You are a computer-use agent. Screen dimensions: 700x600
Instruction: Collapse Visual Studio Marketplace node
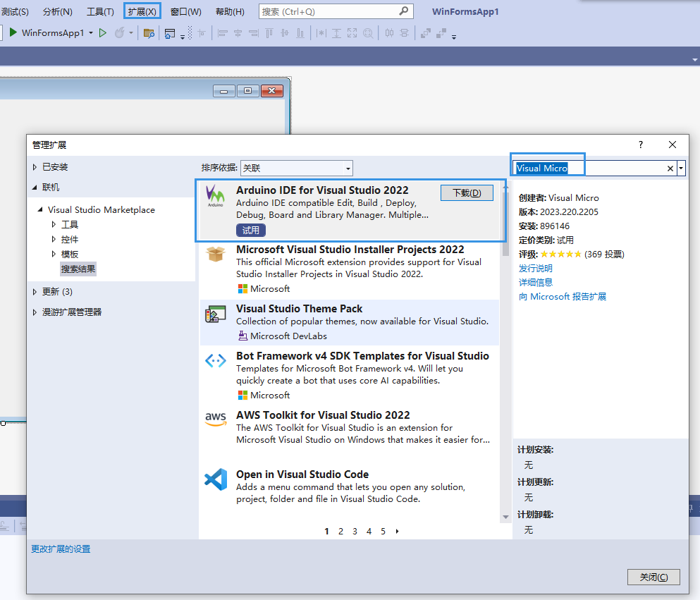(40, 209)
